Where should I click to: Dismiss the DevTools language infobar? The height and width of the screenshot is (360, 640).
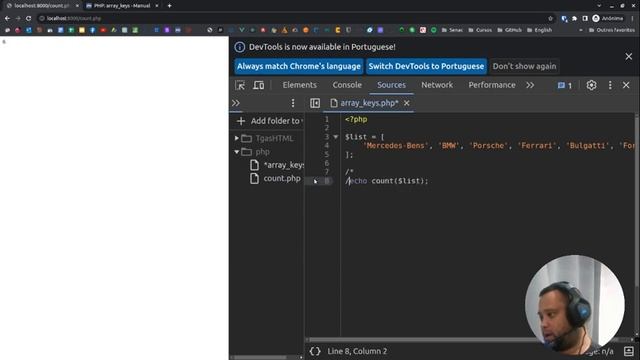[x=629, y=57]
